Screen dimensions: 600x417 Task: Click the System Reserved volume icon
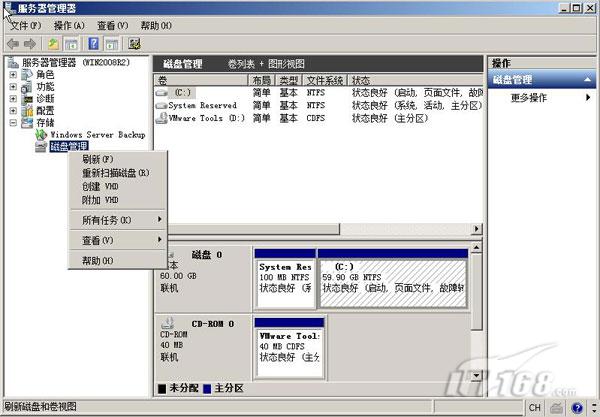pyautogui.click(x=161, y=105)
